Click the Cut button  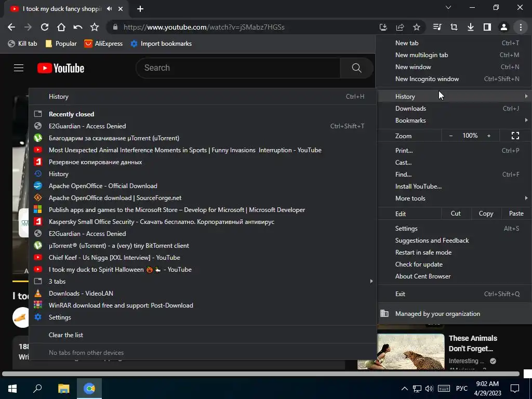tap(456, 214)
